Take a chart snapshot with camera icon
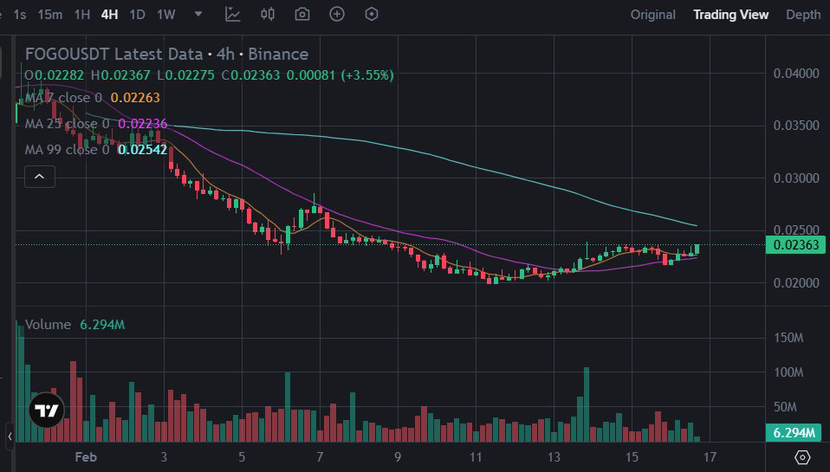 pos(302,15)
